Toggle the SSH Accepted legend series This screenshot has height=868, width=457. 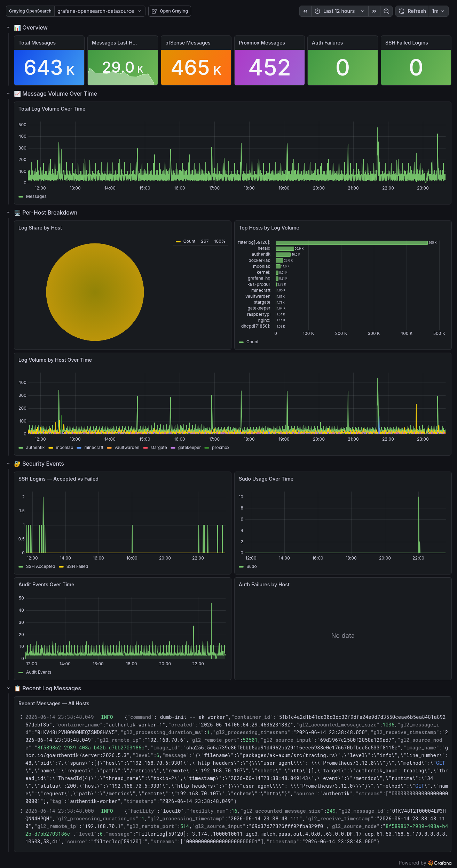(x=40, y=566)
